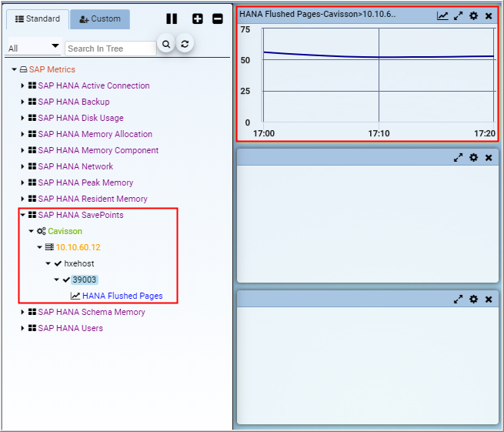Expand SAP HANA Resident Memory node
504x432 pixels.
tap(22, 199)
